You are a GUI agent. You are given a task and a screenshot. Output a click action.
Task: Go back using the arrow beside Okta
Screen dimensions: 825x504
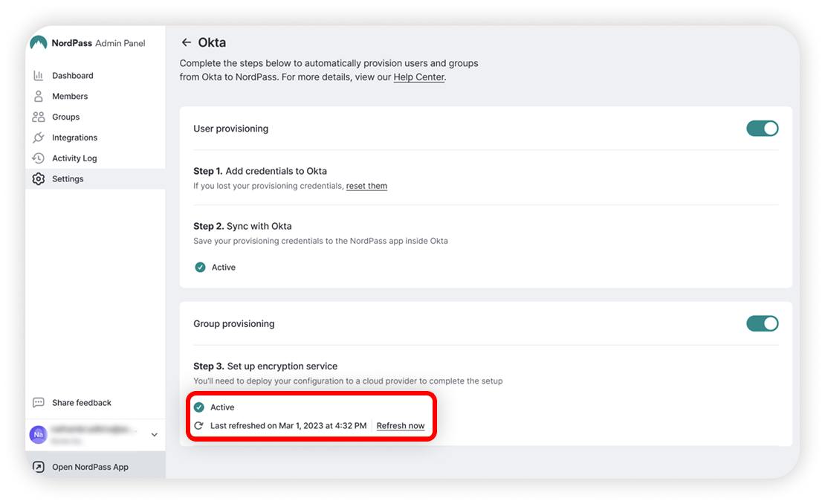187,42
